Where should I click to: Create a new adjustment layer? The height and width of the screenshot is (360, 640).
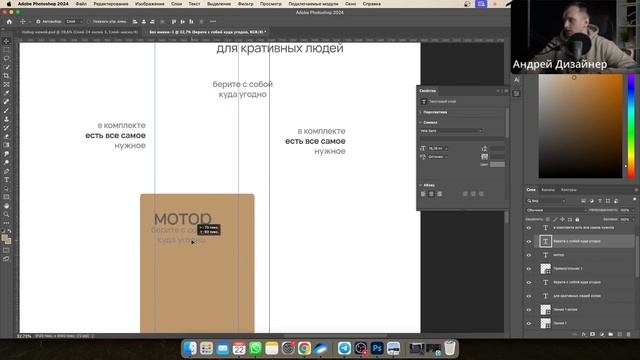[x=602, y=334]
